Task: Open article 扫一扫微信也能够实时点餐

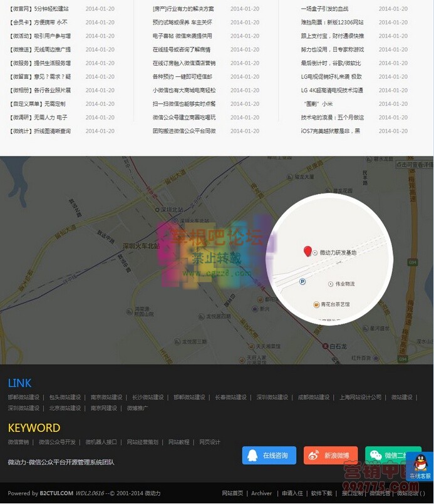Action: tap(184, 104)
